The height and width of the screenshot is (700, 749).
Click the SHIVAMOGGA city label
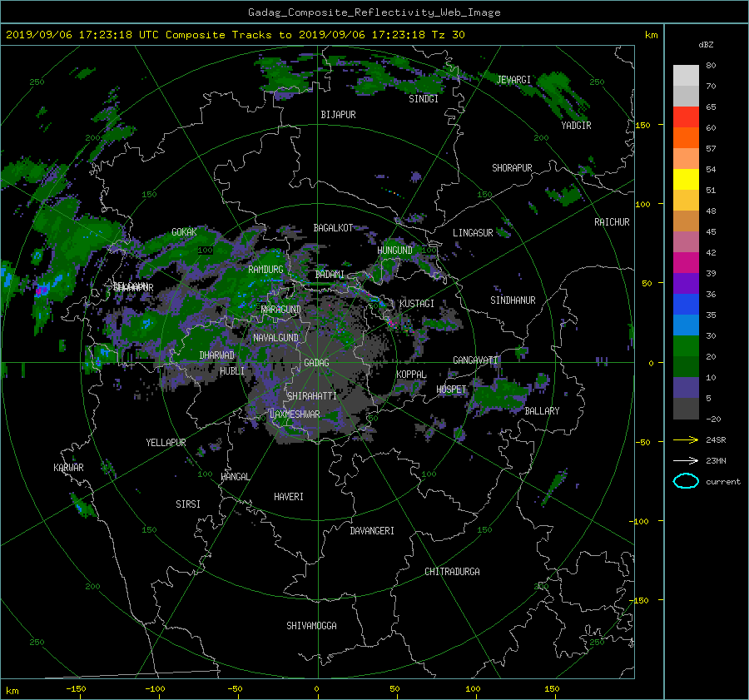(311, 625)
